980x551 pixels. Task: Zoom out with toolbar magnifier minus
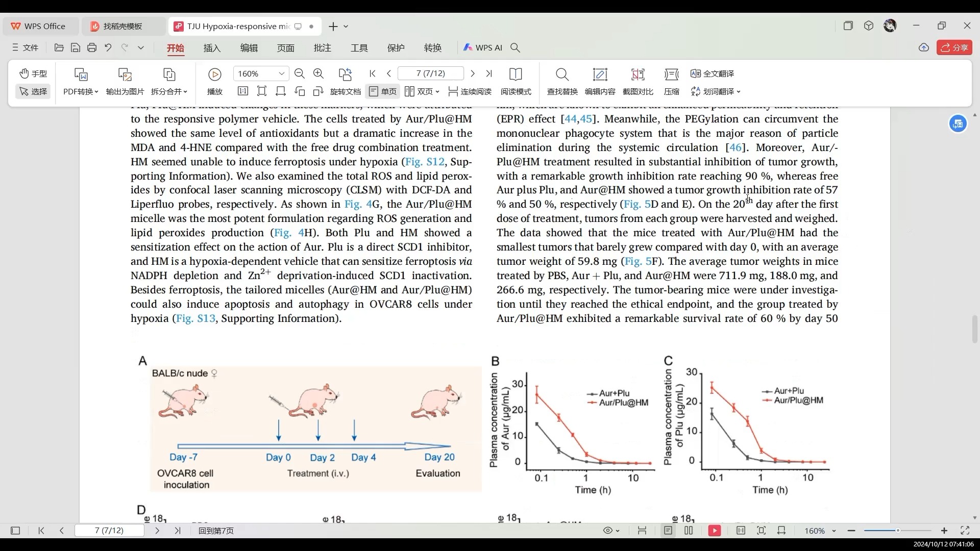pos(300,73)
